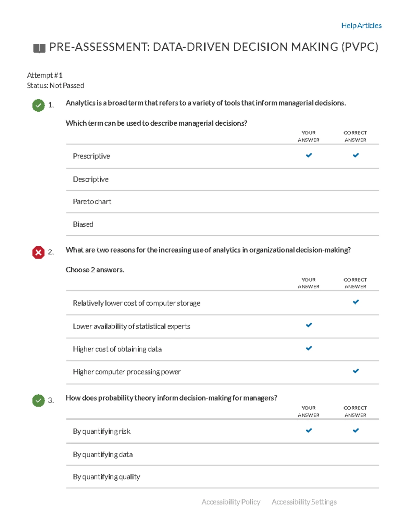
Task: Click the red incorrect icon for question 2
Action: pyautogui.click(x=38, y=252)
